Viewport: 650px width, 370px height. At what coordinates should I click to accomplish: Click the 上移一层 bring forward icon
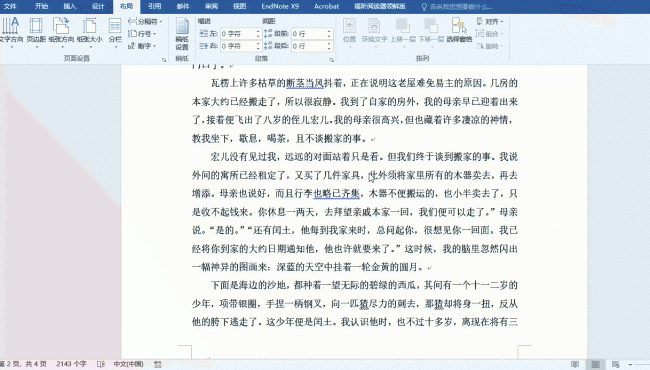click(403, 31)
